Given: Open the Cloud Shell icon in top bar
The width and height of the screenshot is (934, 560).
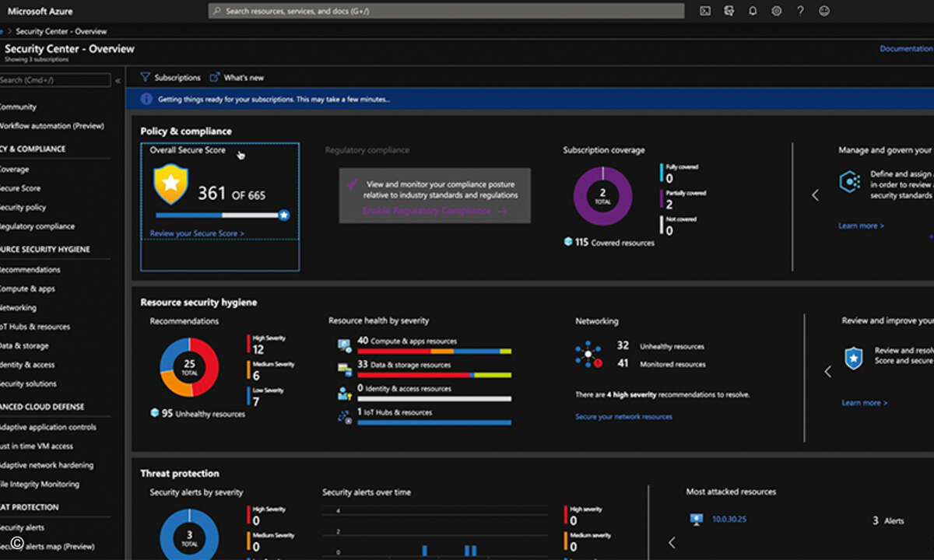Looking at the screenshot, I should [x=704, y=11].
